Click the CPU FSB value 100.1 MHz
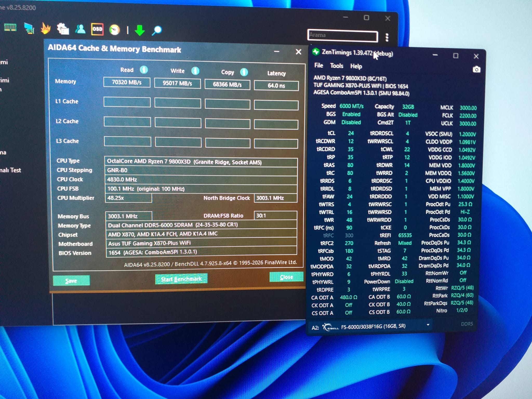 click(x=201, y=189)
